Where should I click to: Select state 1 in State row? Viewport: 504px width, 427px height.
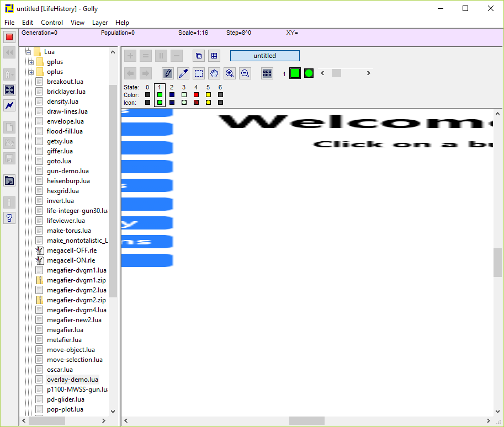coord(160,87)
